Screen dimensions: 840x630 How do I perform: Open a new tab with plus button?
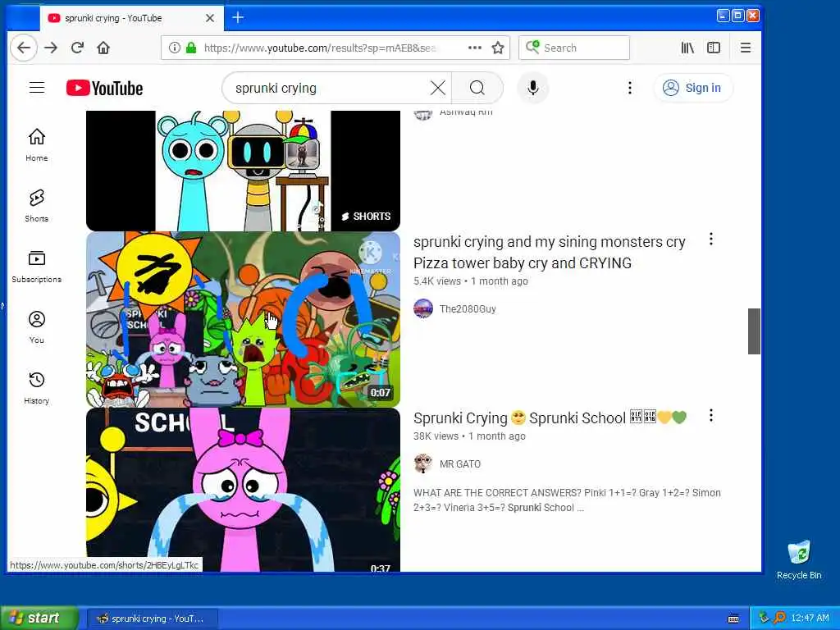[238, 18]
